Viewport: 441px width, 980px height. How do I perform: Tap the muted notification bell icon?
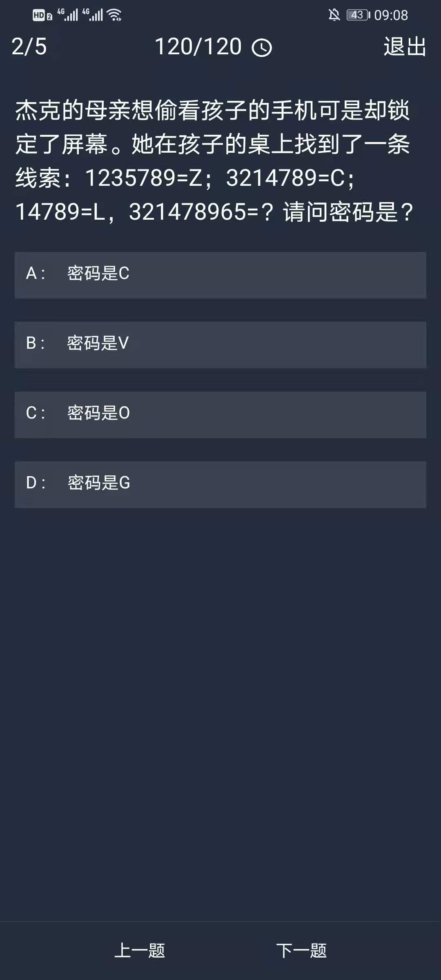click(334, 15)
